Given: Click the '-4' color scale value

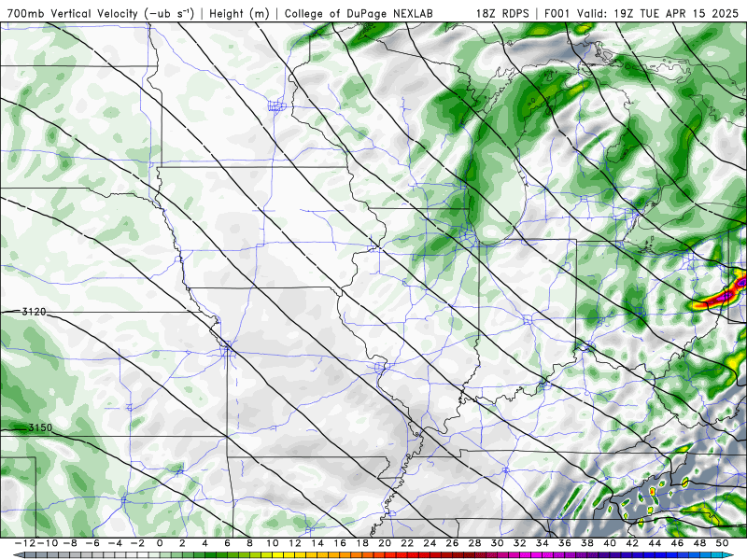Looking at the screenshot, I should pos(115,543).
